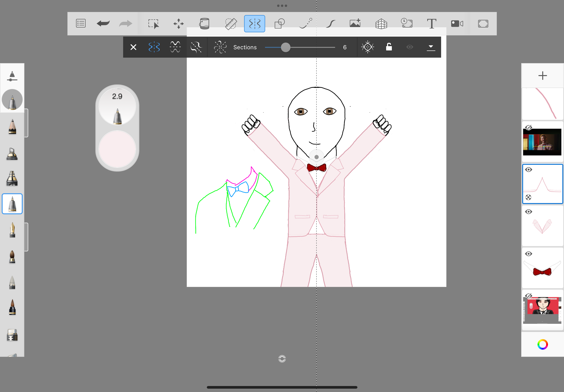Open the three-dot menu at top
Image resolution: width=564 pixels, height=392 pixels.
282,6
